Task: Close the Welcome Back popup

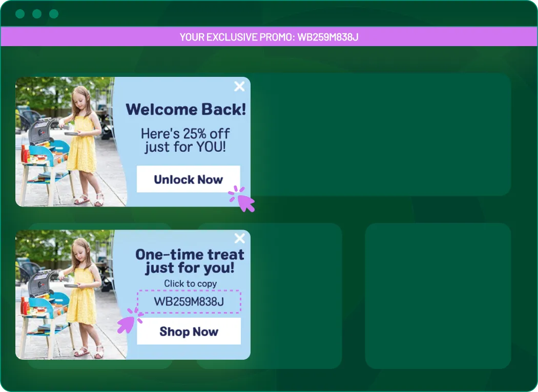Action: point(239,86)
